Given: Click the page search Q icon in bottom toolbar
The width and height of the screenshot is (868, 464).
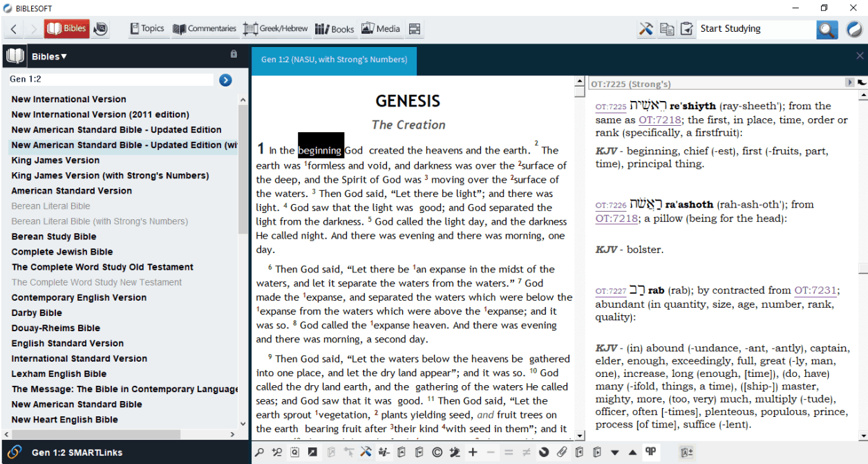Looking at the screenshot, I should point(295,452).
